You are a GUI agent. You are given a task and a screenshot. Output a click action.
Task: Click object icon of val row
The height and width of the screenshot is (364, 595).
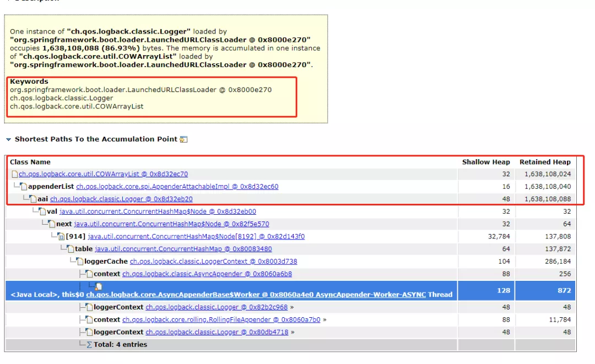[43, 211]
